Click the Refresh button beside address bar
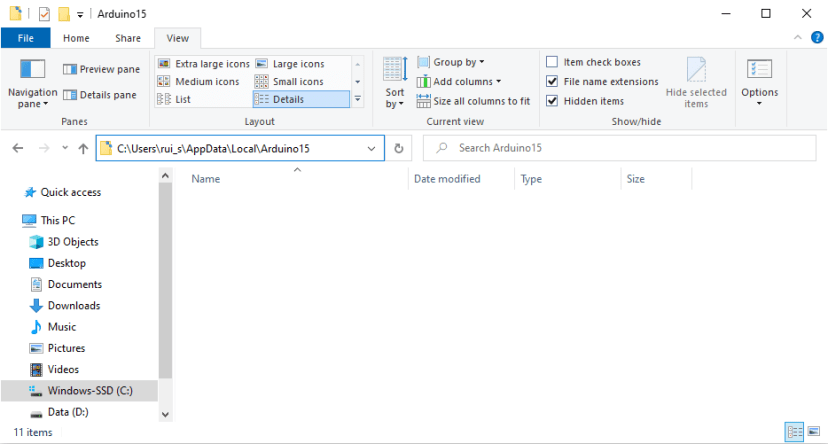 399,148
